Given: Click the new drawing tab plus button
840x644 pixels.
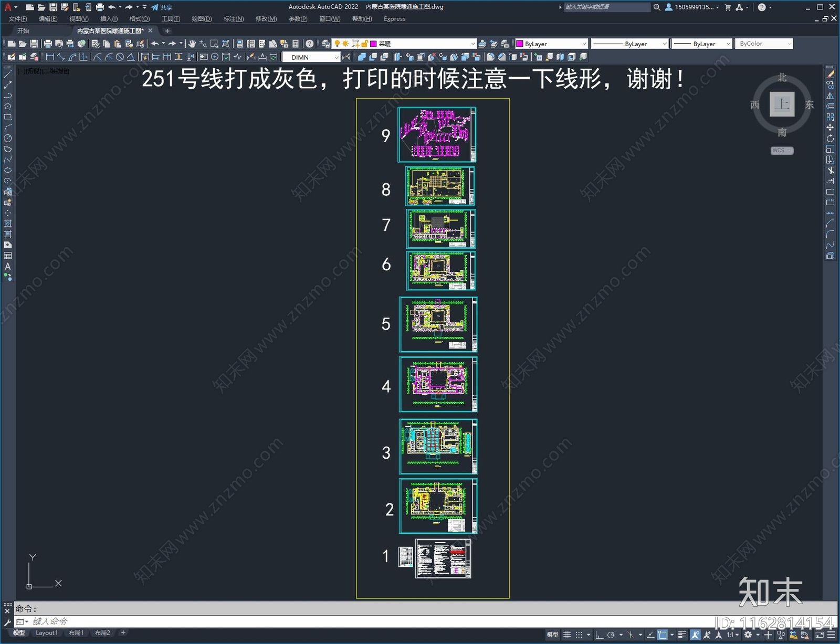Looking at the screenshot, I should [x=167, y=31].
